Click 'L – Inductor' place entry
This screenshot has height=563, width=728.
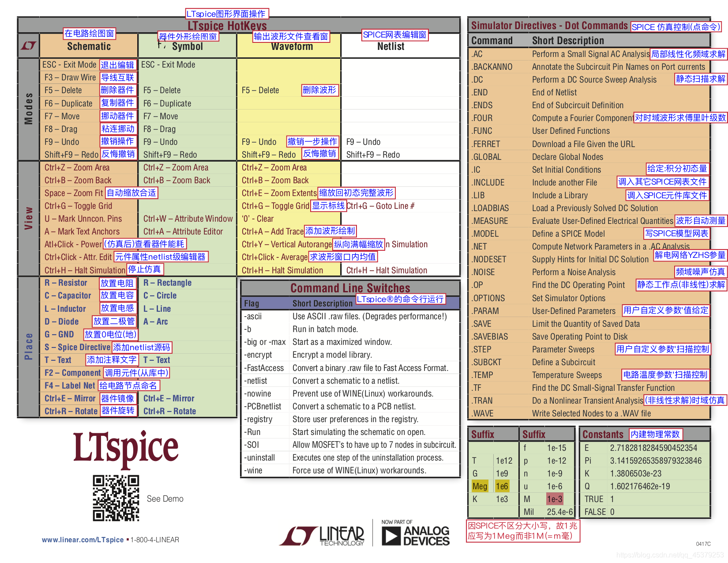[x=65, y=309]
